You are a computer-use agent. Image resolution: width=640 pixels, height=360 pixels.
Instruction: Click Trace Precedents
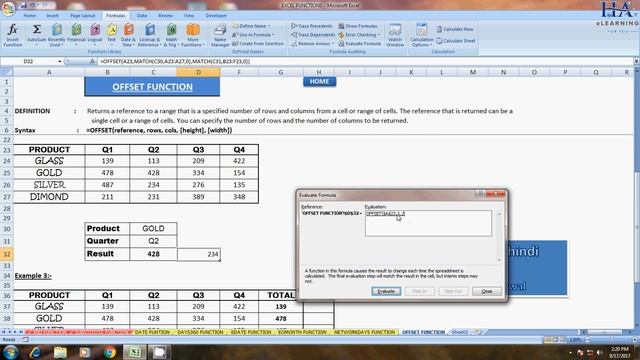(x=312, y=26)
